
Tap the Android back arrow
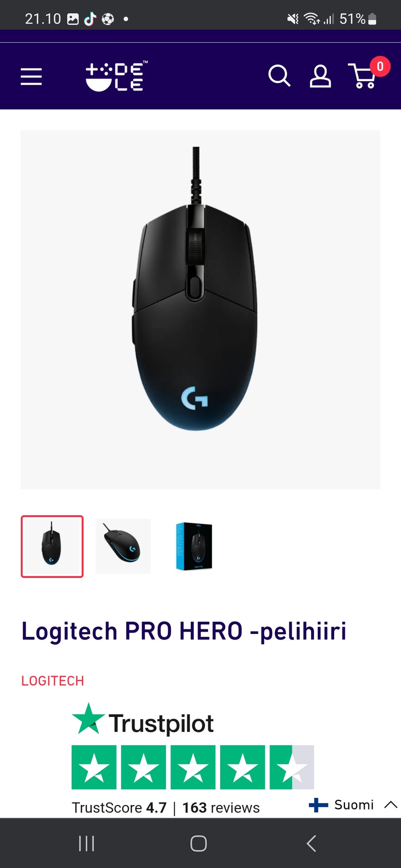(x=311, y=843)
